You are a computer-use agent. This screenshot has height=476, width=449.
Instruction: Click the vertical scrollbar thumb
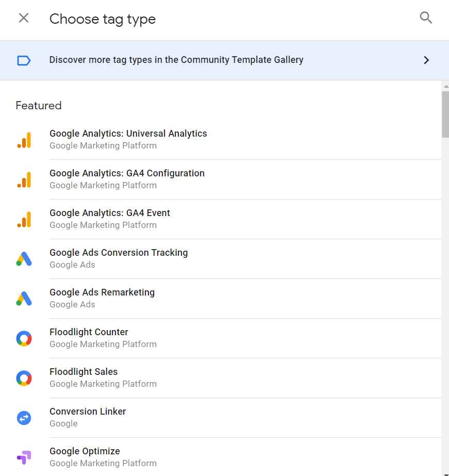445,114
